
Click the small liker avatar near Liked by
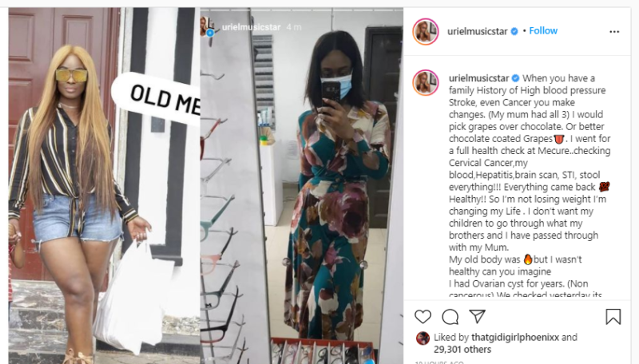pyautogui.click(x=423, y=338)
